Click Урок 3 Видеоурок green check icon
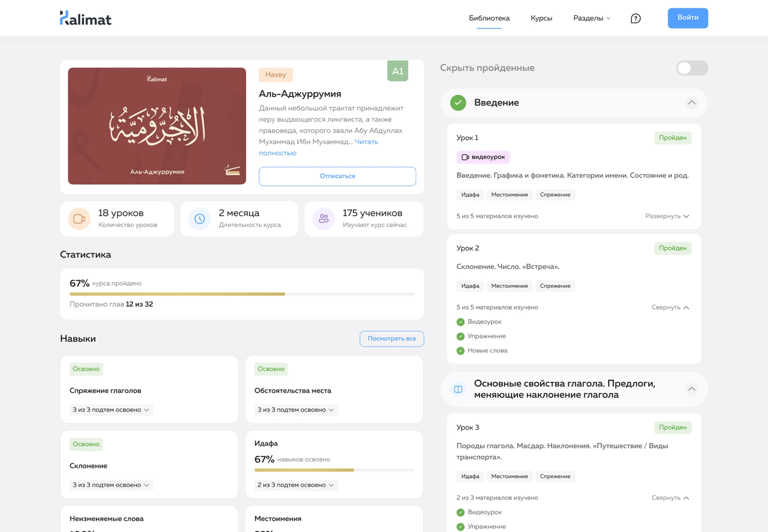 tap(460, 512)
